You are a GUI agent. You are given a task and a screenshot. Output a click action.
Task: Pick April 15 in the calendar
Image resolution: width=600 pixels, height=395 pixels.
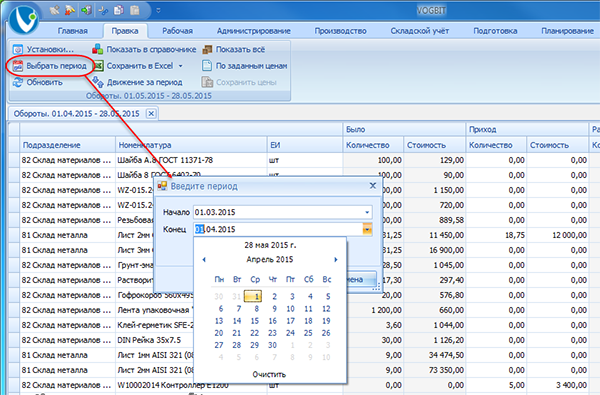pyautogui.click(x=255, y=321)
